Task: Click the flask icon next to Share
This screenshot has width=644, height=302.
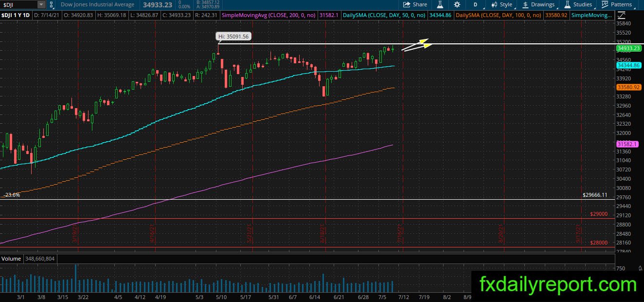Action: (440, 4)
